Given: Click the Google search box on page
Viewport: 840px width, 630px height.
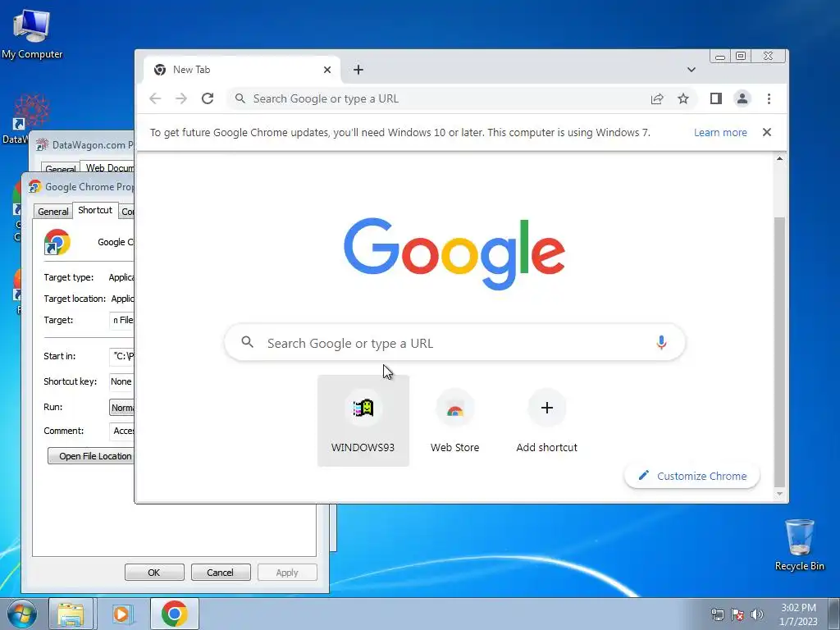Looking at the screenshot, I should 454,343.
